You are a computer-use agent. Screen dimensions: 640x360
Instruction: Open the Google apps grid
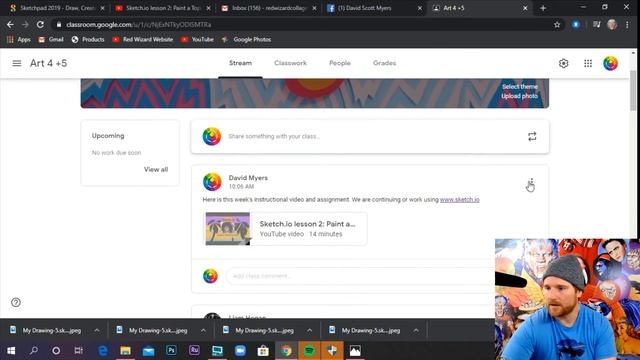[588, 63]
